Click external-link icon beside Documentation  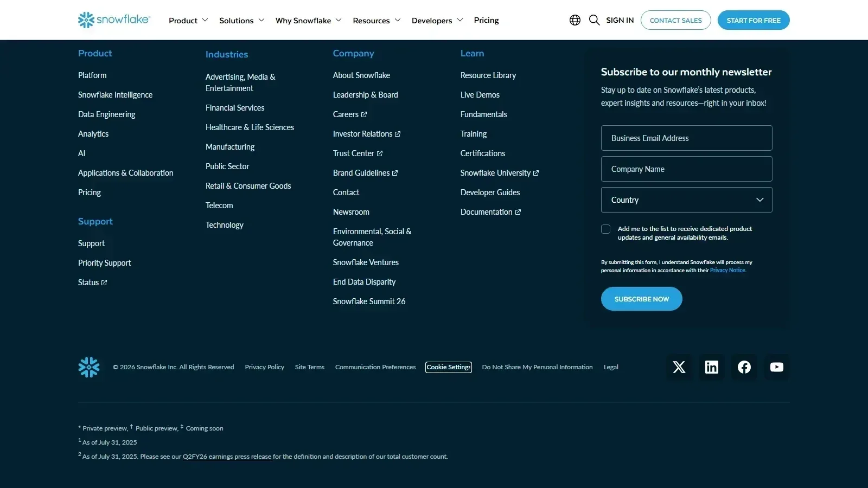pyautogui.click(x=518, y=212)
